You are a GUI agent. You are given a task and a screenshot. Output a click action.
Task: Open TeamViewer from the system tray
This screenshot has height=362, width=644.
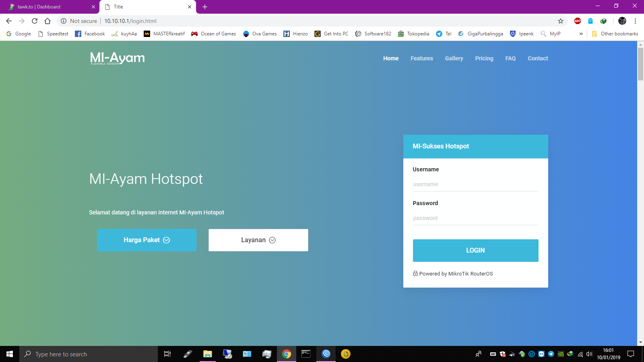(541, 354)
